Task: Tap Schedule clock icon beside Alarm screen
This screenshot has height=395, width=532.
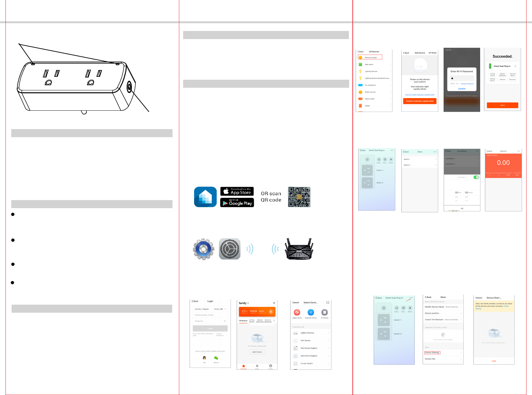Action: tap(379, 159)
